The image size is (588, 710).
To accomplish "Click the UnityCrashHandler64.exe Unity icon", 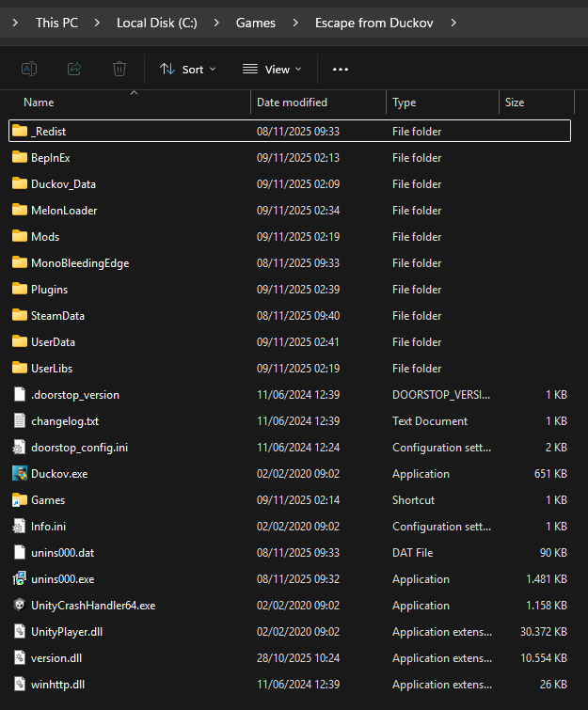I will click(x=20, y=605).
